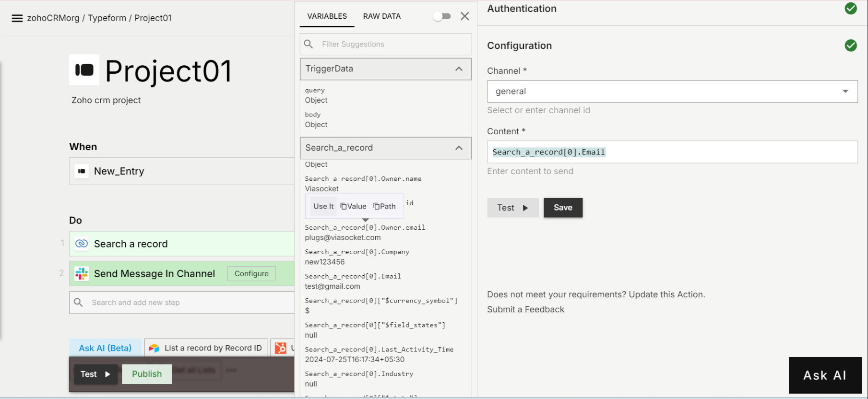This screenshot has width=868, height=399.
Task: Click the Zoho crm project description
Action: [106, 100]
